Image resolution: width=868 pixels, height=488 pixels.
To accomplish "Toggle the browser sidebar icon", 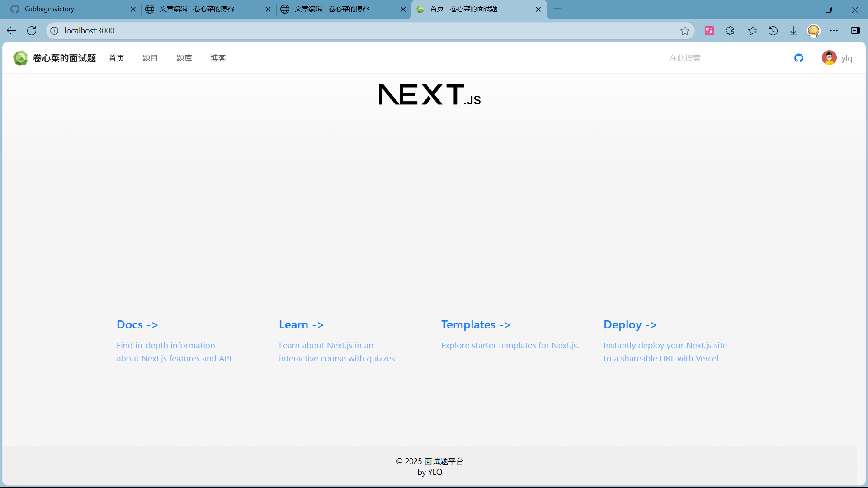I will point(855,31).
